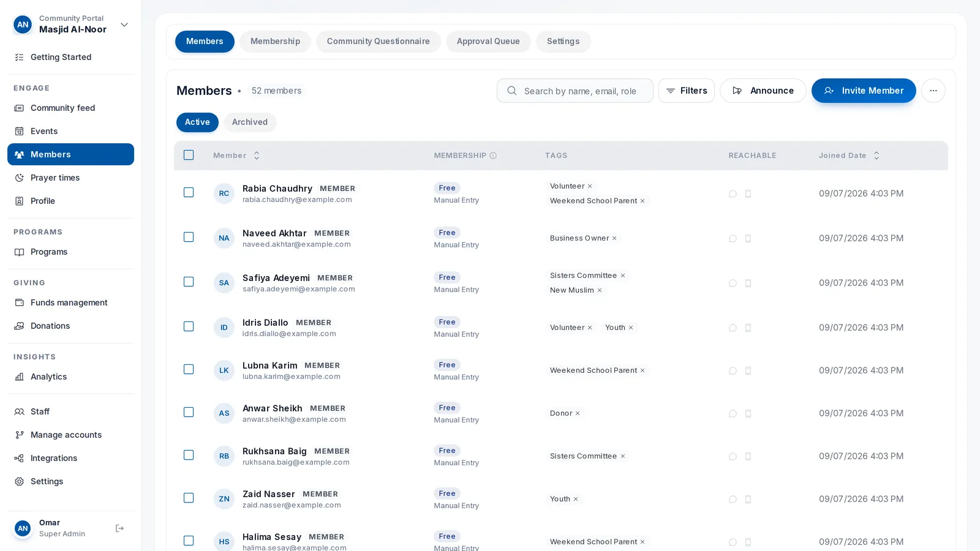Sort by Member column arrows
Image resolution: width=980 pixels, height=551 pixels.
[257, 156]
